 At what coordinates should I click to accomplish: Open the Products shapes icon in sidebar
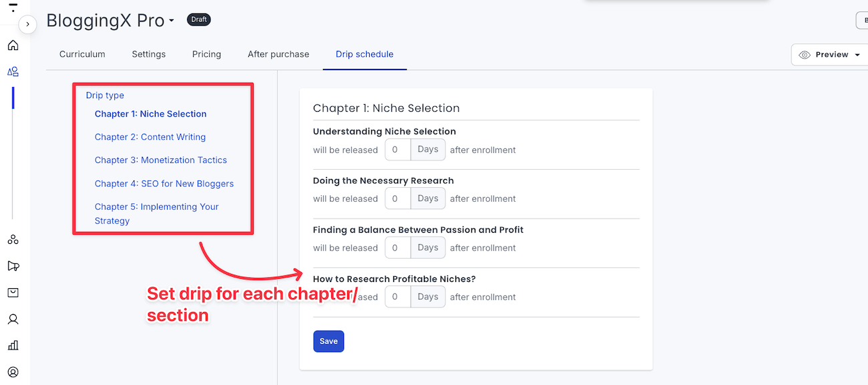(x=13, y=72)
